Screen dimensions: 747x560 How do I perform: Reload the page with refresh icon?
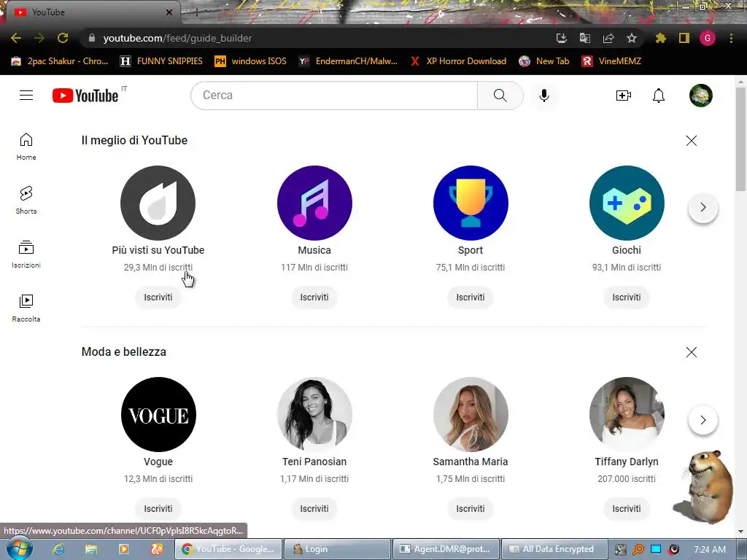click(63, 38)
